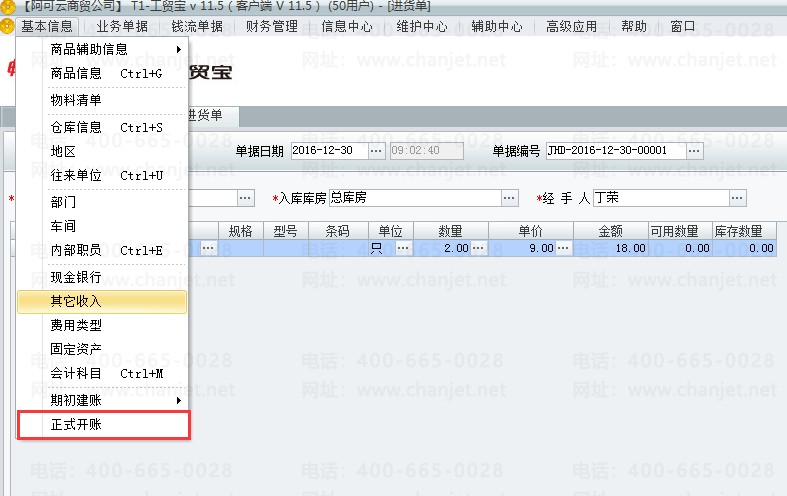Open the 财务管理 menu
The width and height of the screenshot is (787, 496).
[272, 26]
